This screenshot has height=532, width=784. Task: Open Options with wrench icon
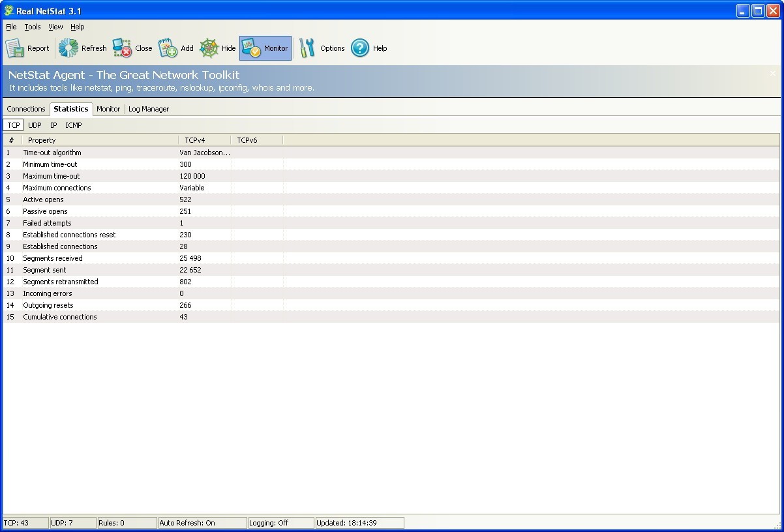coord(307,48)
